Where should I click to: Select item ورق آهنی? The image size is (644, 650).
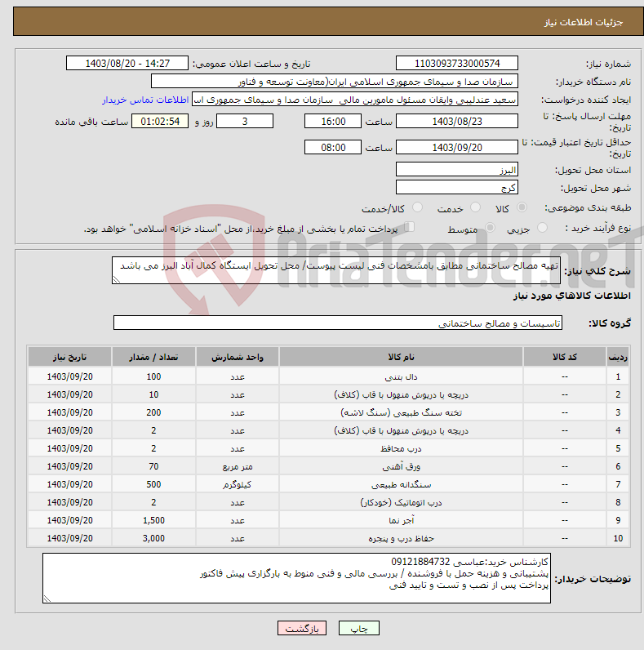coord(401,467)
